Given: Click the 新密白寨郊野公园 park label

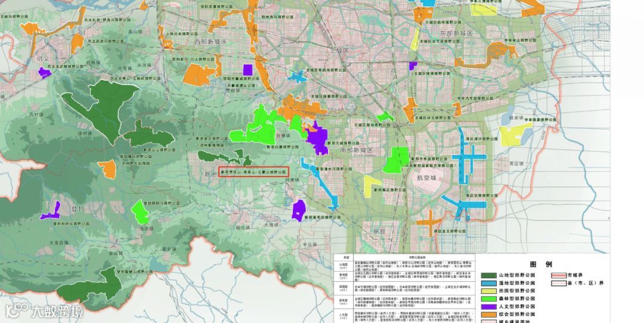Looking at the screenshot, I should [283, 147].
